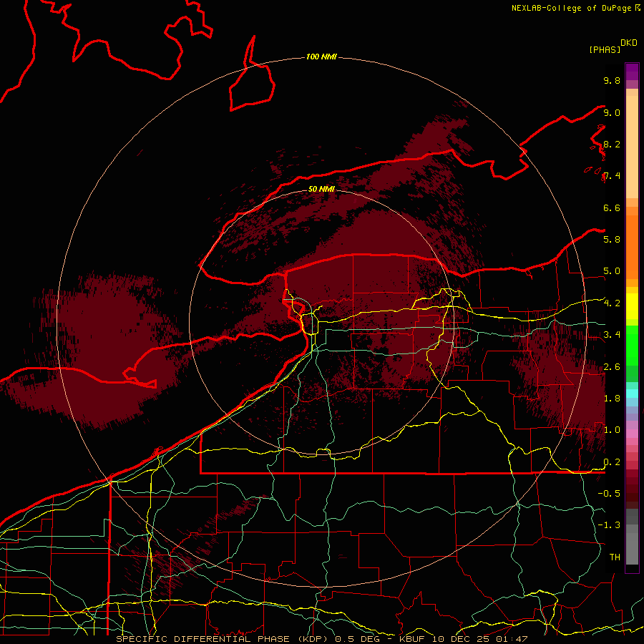Select the -0.5 value on color scale
The height and width of the screenshot is (644, 644).
609,494
